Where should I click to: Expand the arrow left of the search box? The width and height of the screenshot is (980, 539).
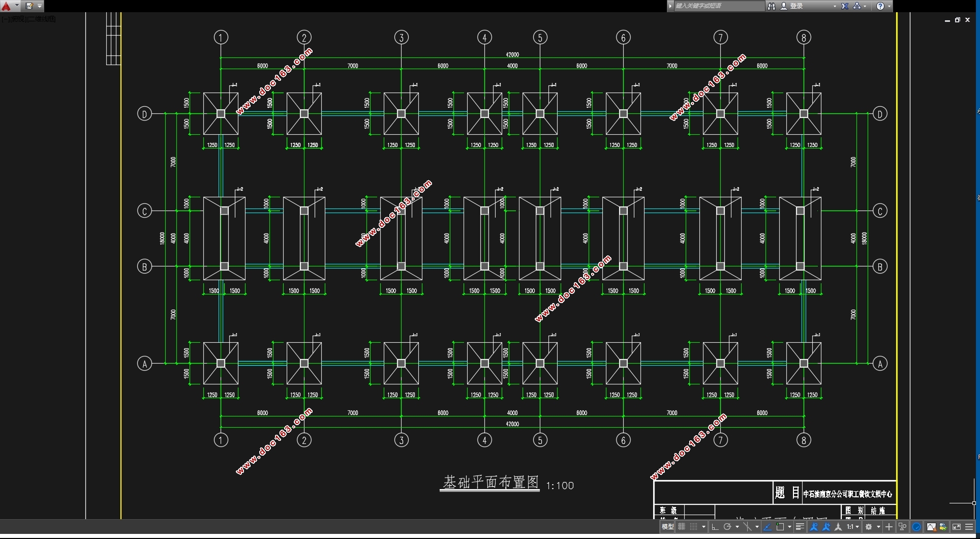[x=670, y=6]
